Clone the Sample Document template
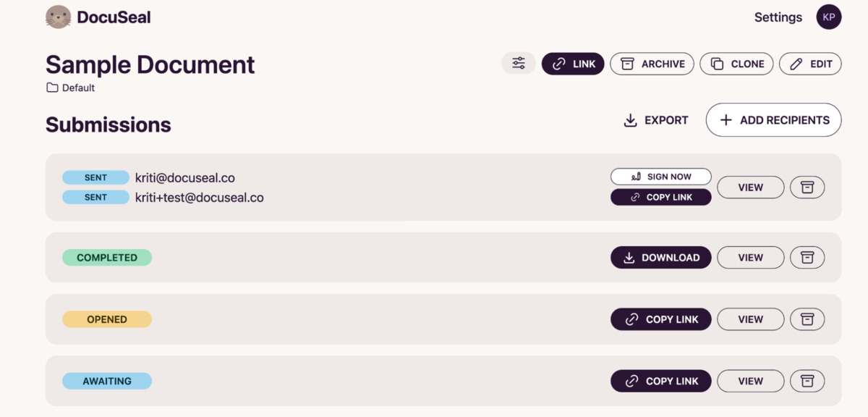This screenshot has width=868, height=417. pyautogui.click(x=737, y=64)
